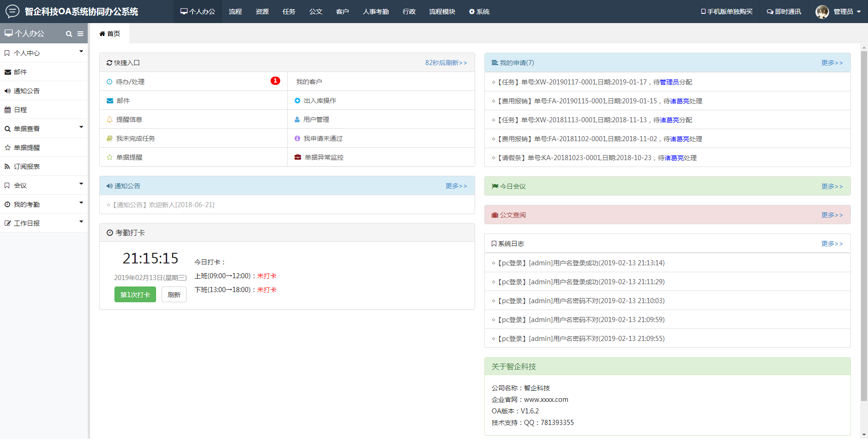Open the 公文 top menu
868x448 pixels.
(316, 12)
